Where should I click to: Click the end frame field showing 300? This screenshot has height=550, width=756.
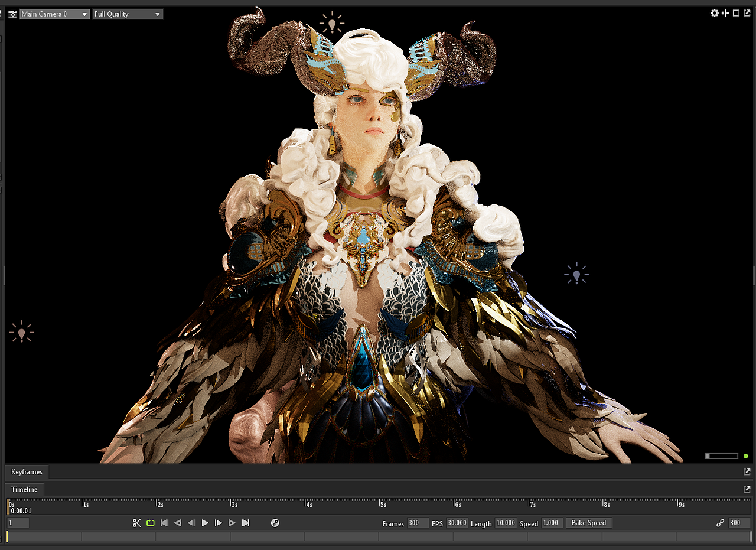(739, 523)
